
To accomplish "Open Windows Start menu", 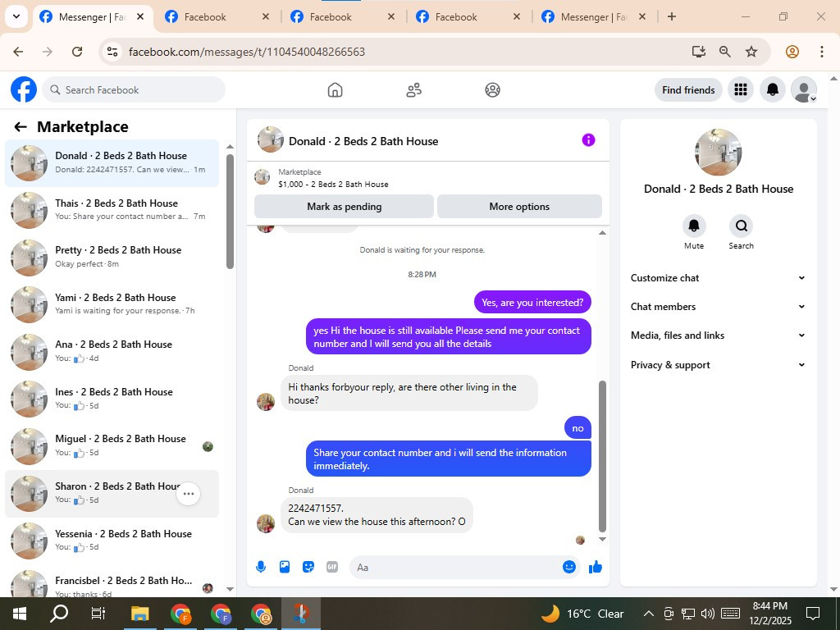I will coord(20,614).
